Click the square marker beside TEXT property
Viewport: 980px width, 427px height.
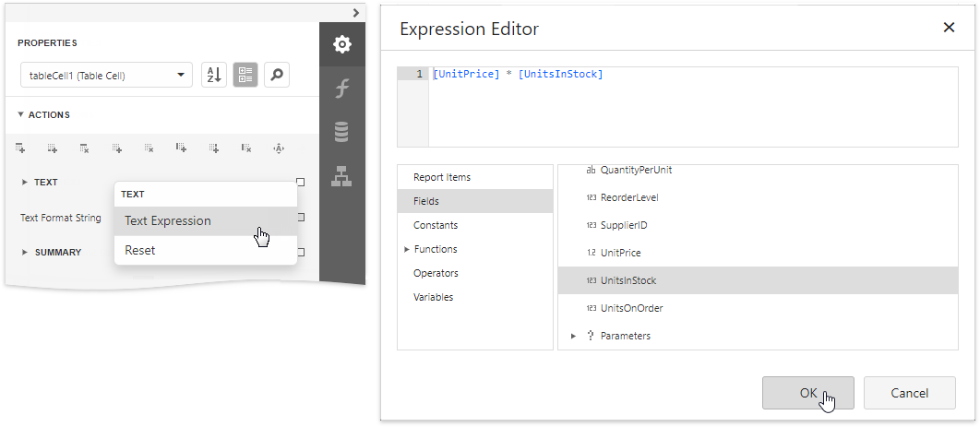click(300, 183)
